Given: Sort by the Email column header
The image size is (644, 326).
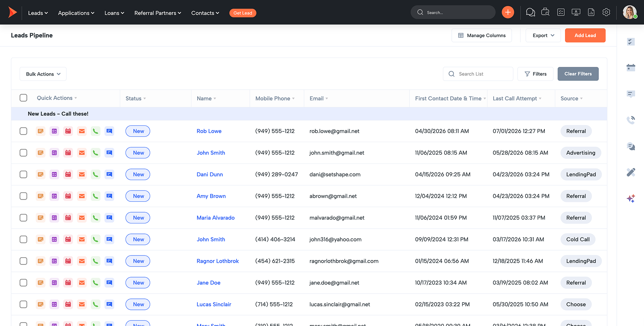Looking at the screenshot, I should pos(319,98).
